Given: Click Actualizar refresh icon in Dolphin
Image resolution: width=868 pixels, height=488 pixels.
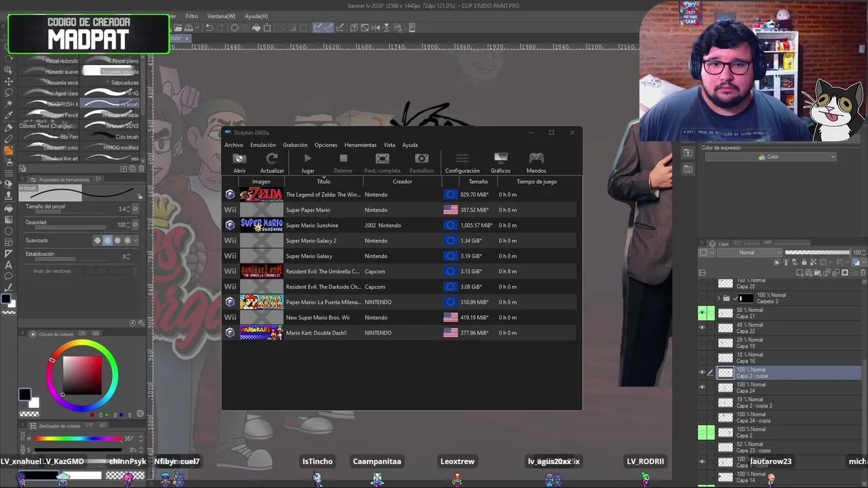Looking at the screenshot, I should click(x=272, y=159).
